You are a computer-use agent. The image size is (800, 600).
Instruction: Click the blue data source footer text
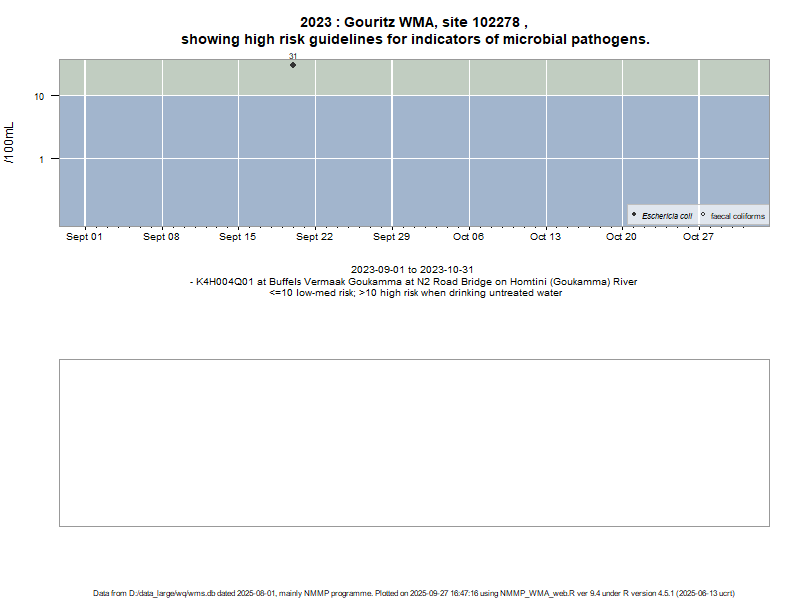click(414, 593)
